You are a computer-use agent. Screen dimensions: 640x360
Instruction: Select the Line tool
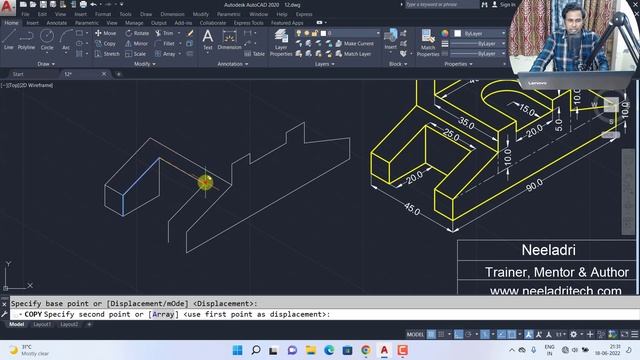(x=9, y=40)
